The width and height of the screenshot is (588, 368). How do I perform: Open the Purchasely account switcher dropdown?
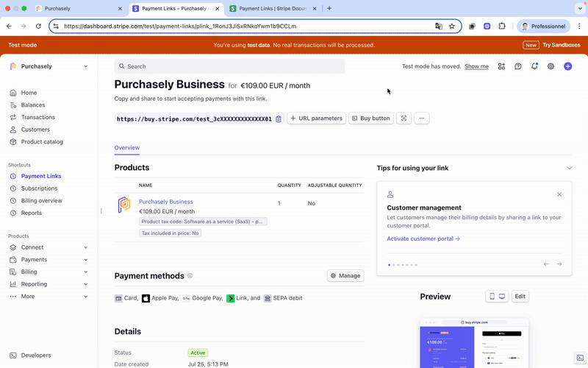[49, 66]
